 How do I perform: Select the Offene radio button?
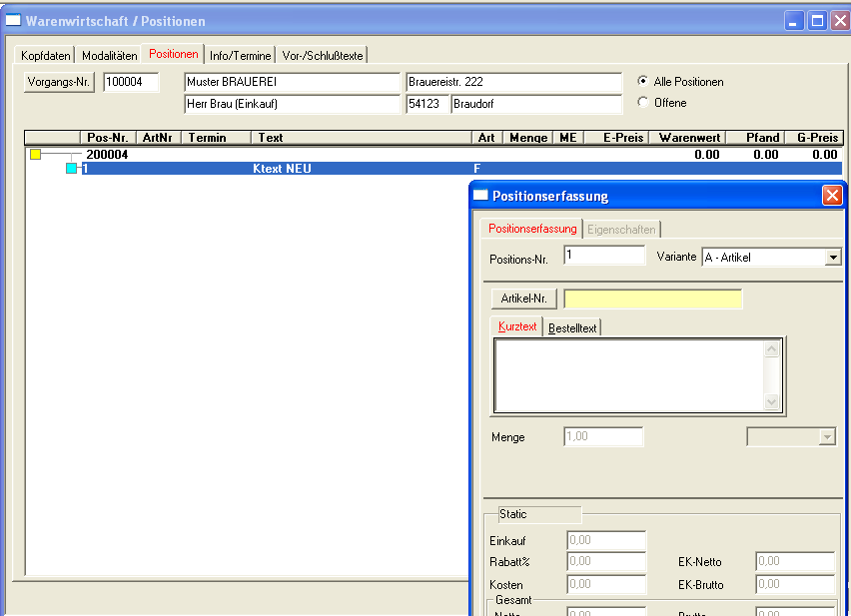pyautogui.click(x=643, y=102)
